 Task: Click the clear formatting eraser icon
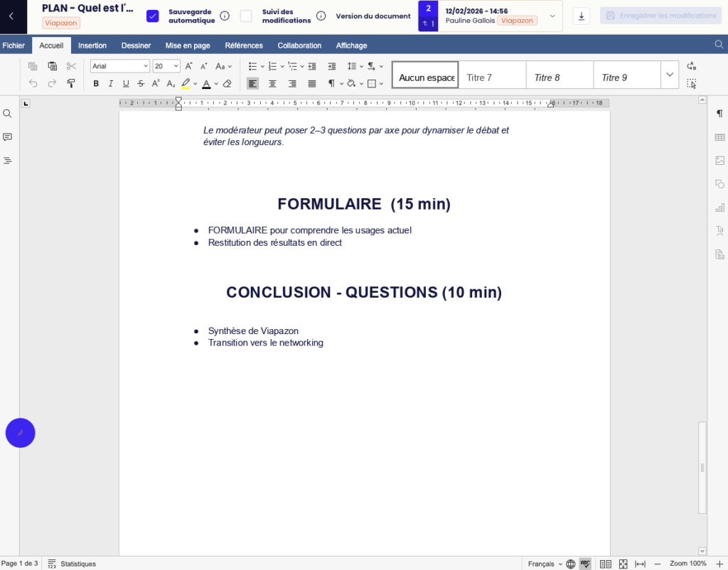pos(227,83)
